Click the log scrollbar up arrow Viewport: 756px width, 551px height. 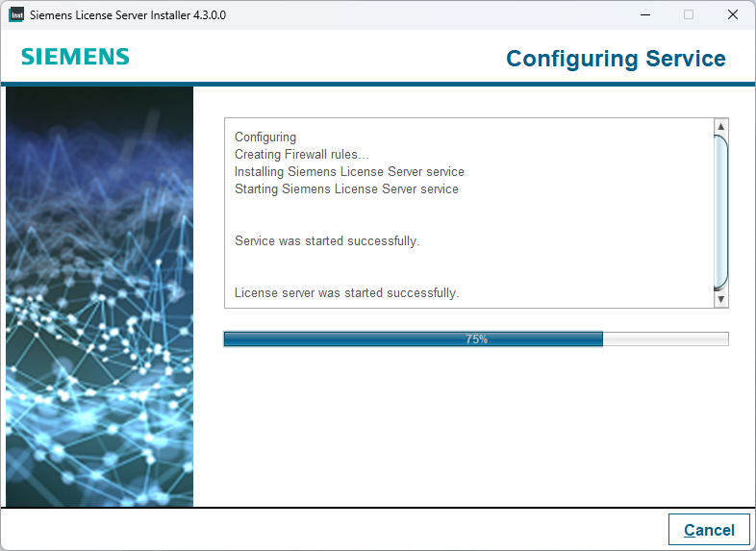click(720, 126)
